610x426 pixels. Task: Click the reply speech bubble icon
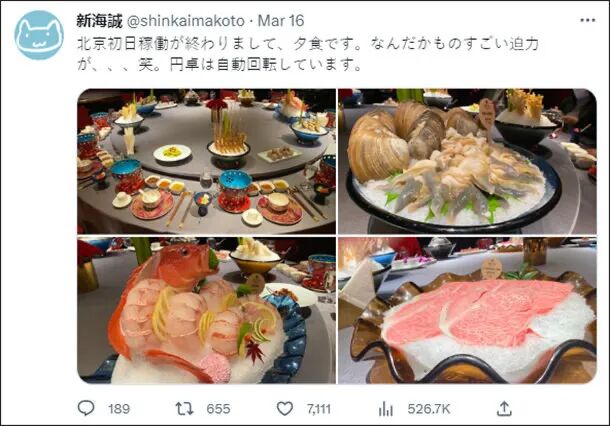click(x=86, y=408)
